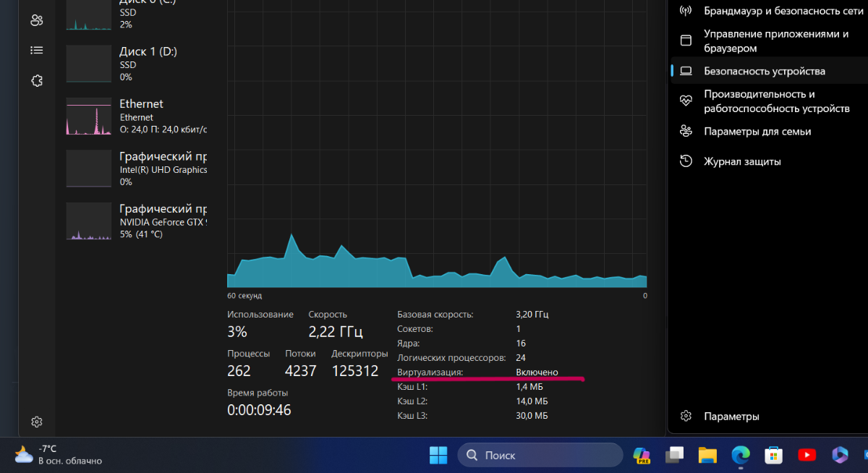Click the protection history clock icon
Image resolution: width=868 pixels, height=473 pixels.
point(686,161)
